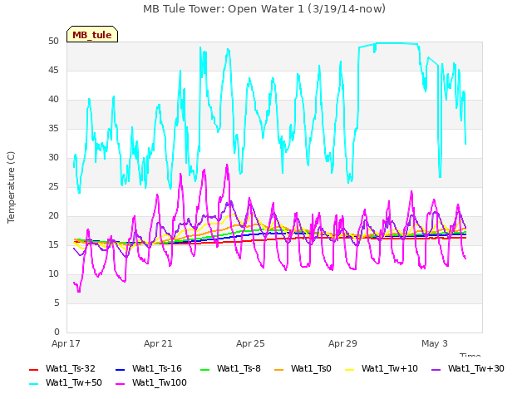Click the cyan flat plateau near 50 degrees
The image size is (532, 399).
point(397,43)
